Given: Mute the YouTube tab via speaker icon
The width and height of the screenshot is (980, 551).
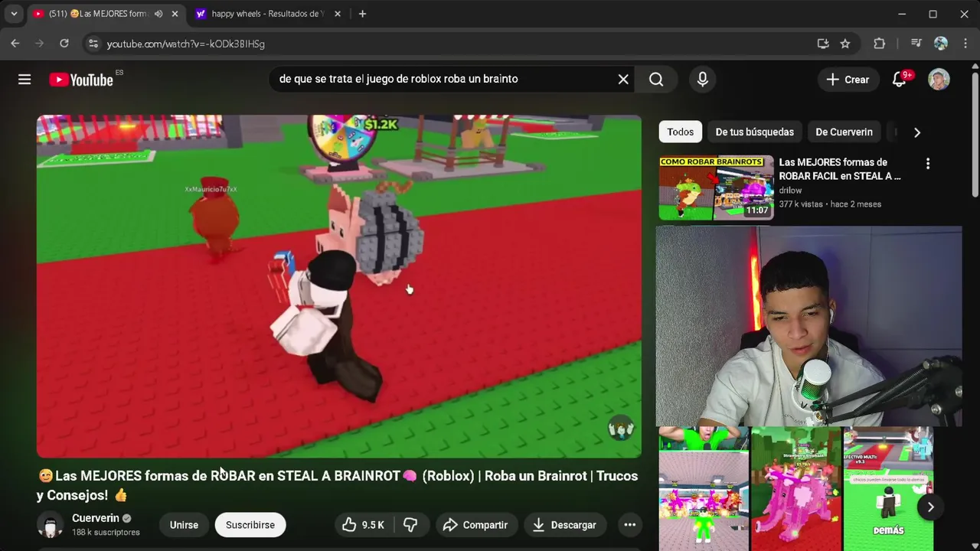Looking at the screenshot, I should click(158, 14).
